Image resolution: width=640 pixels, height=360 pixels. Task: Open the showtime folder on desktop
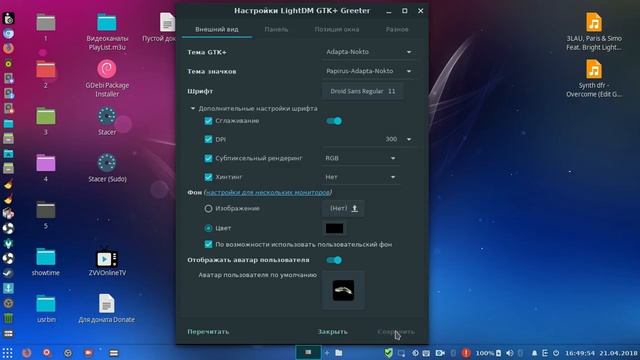(x=46, y=257)
